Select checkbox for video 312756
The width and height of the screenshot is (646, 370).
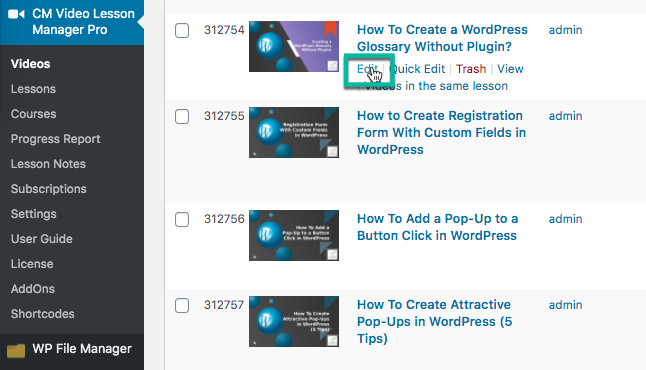click(182, 220)
